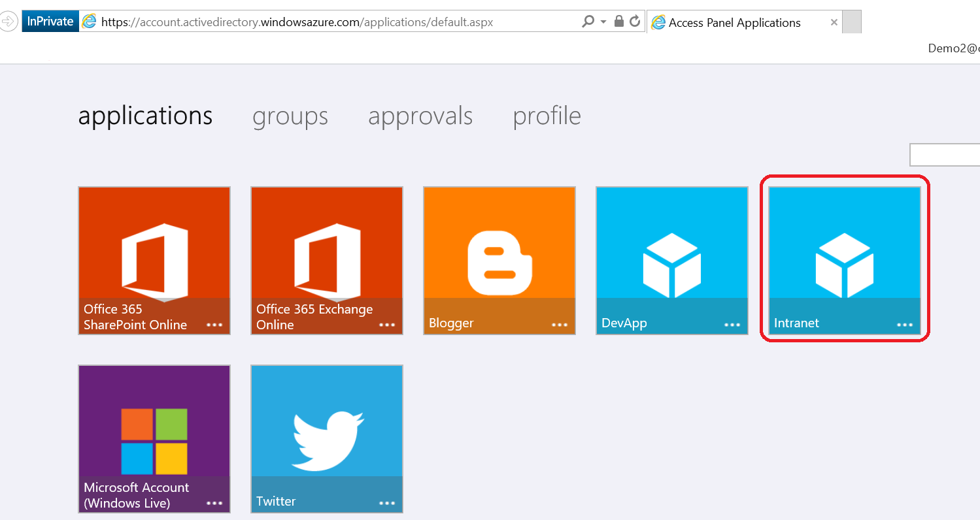Viewport: 980px width, 520px height.
Task: Click the refresh icon in address bar
Action: click(634, 22)
